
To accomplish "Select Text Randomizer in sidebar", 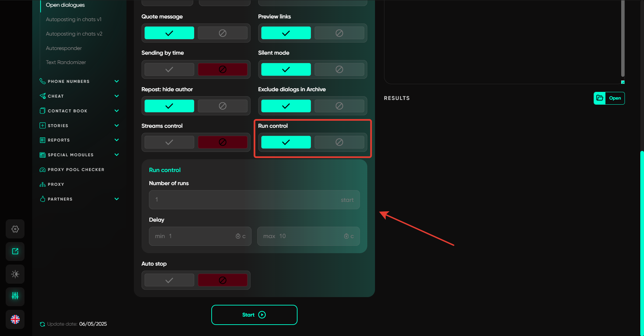I will point(66,62).
